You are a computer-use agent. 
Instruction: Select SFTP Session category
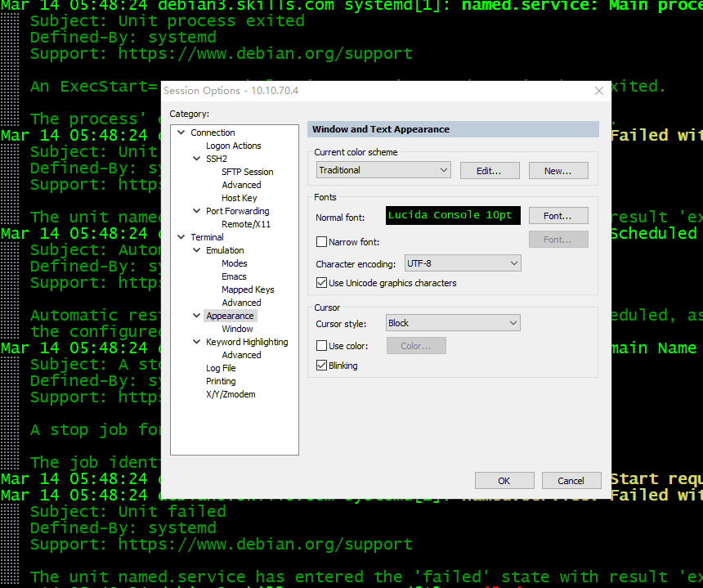(247, 172)
